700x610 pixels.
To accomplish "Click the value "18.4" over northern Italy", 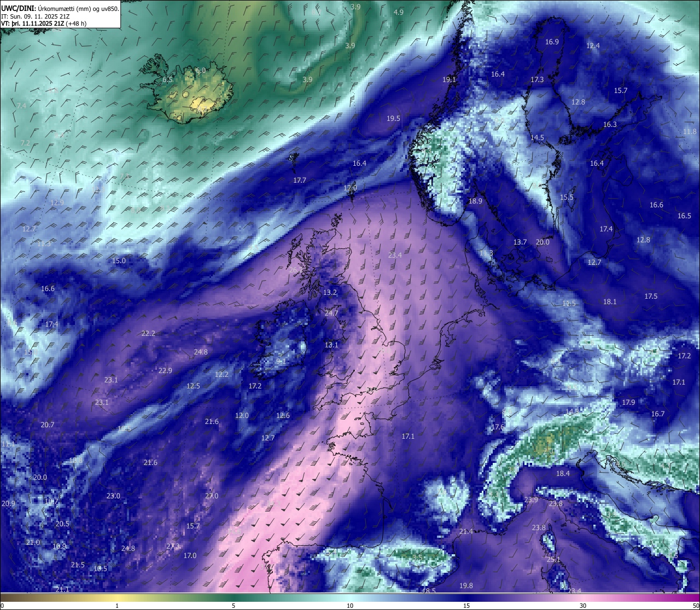I will pos(563,474).
